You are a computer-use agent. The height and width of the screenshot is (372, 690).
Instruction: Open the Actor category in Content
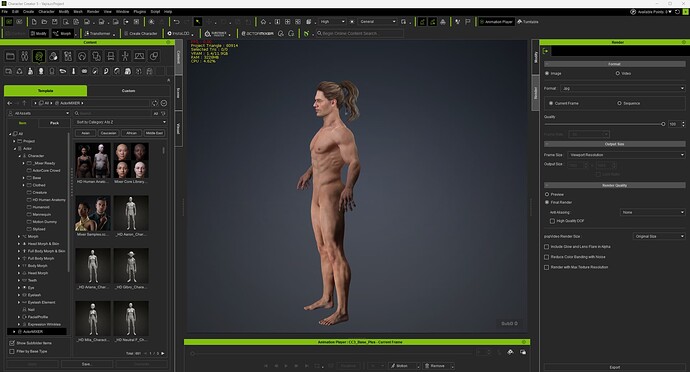pos(24,56)
